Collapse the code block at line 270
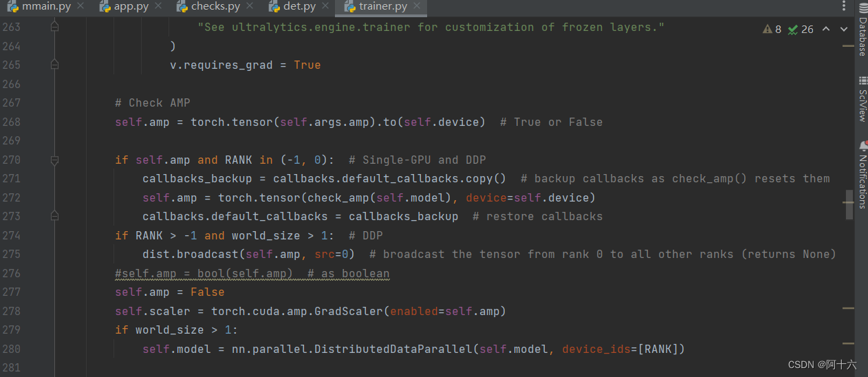Screen dimensions: 868x377 click(x=54, y=160)
